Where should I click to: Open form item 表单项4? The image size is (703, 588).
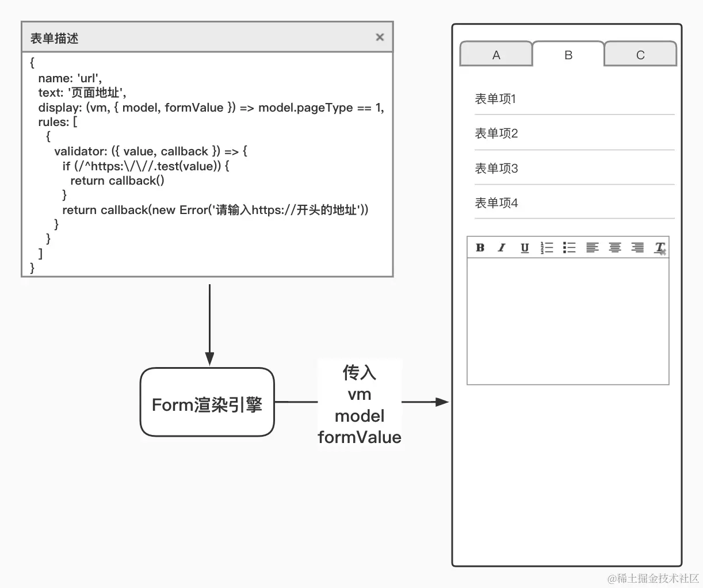point(496,202)
